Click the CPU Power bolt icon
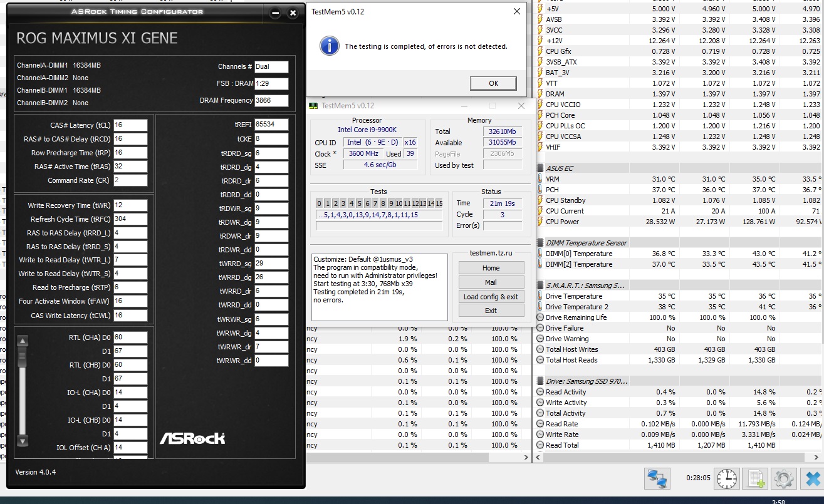 point(540,222)
